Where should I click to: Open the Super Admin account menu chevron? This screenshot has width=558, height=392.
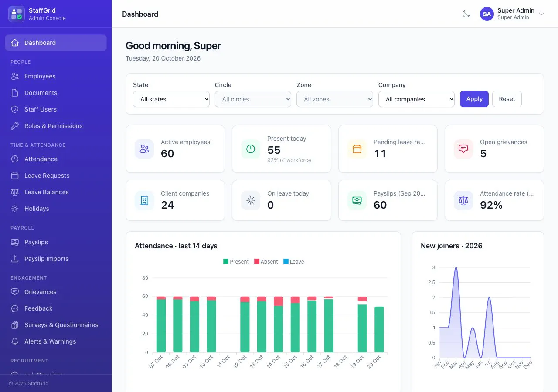541,14
